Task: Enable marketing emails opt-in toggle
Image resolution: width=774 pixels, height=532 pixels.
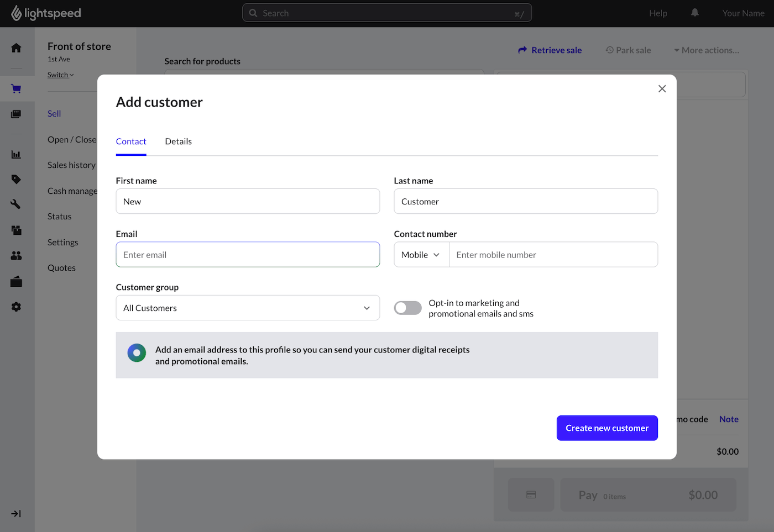Action: (407, 308)
